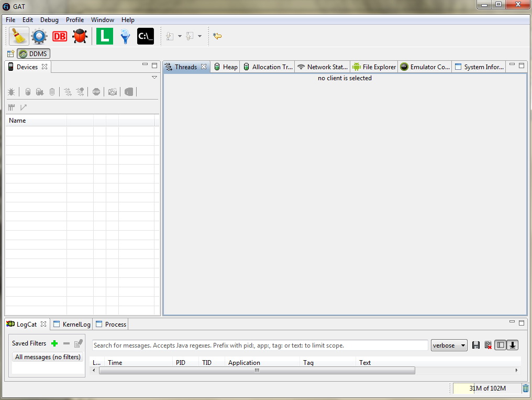Click the LogCat message search field

(260, 345)
